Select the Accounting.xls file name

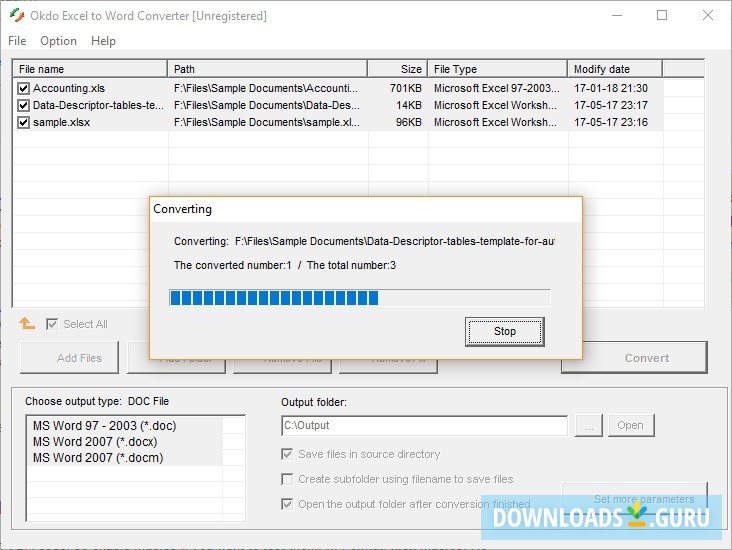pos(69,88)
